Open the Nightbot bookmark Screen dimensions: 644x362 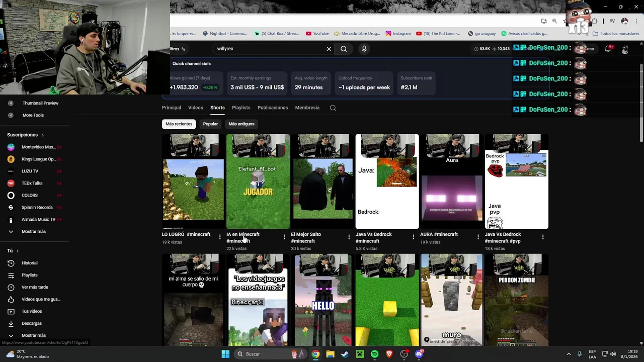pyautogui.click(x=224, y=34)
